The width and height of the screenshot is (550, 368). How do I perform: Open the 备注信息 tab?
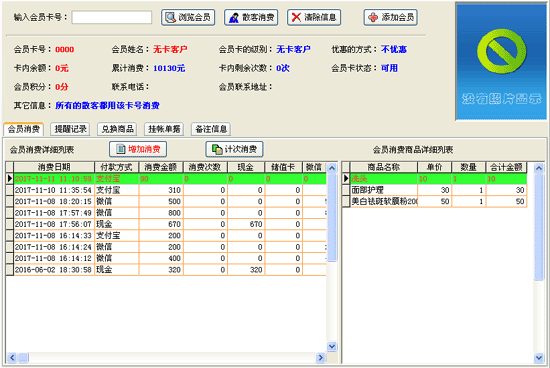pyautogui.click(x=211, y=129)
